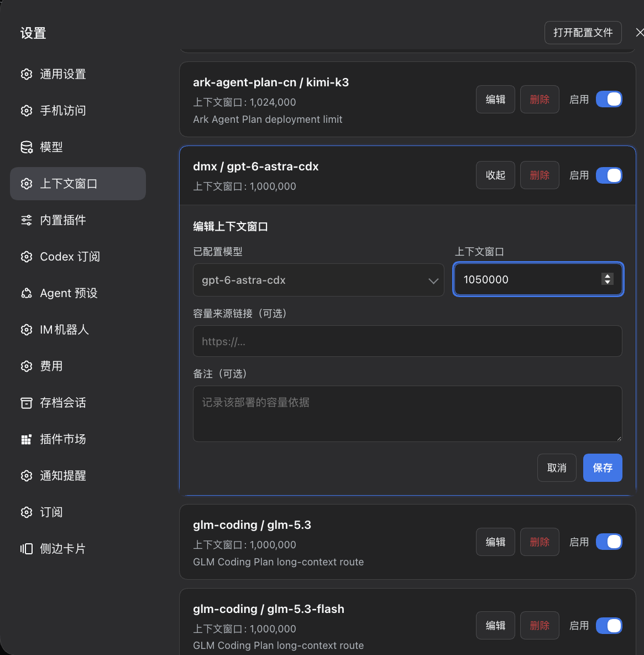
Task: Click the gear icon beside 费用
Action: 27,366
